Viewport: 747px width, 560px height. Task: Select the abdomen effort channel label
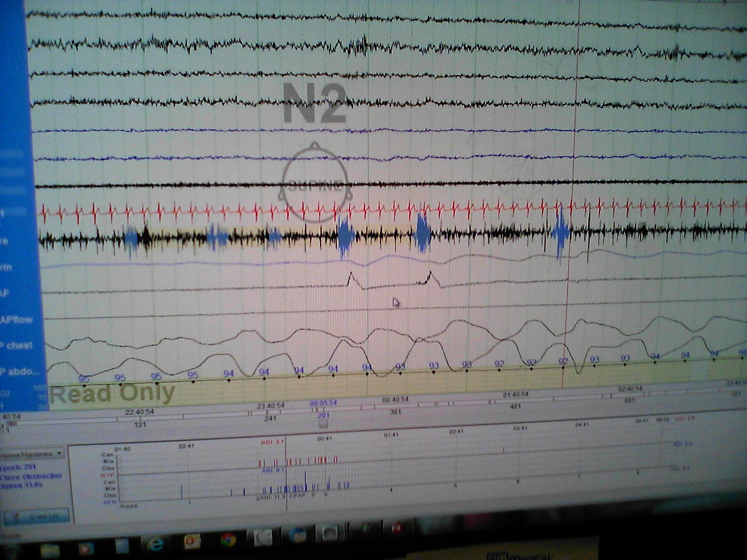pyautogui.click(x=21, y=372)
